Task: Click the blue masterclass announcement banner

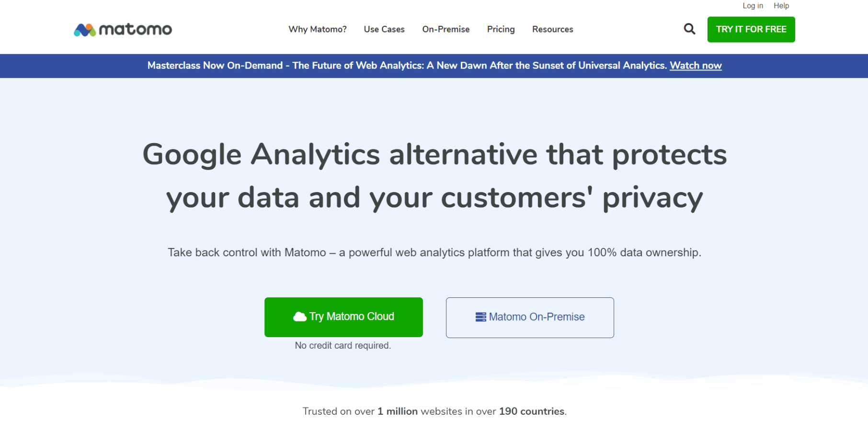Action: click(x=434, y=66)
